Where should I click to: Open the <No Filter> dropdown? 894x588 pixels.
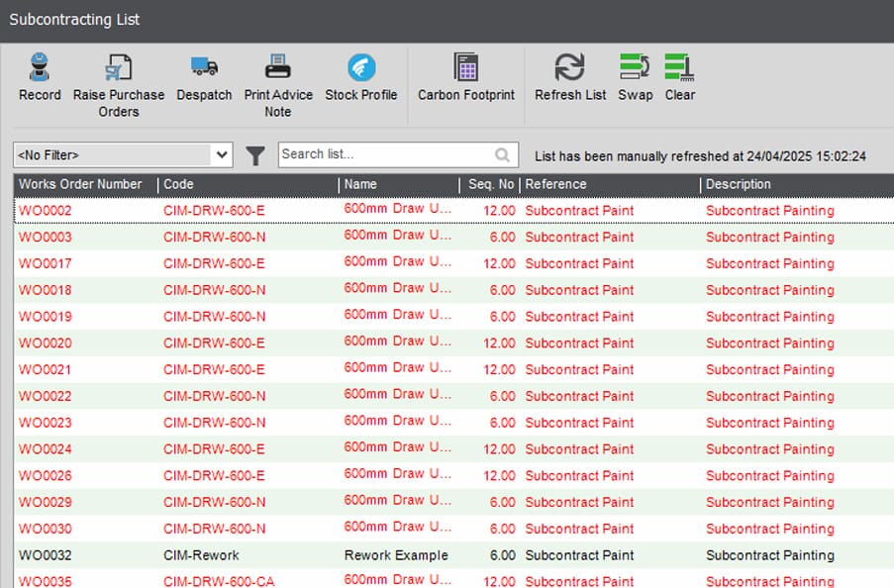point(123,154)
